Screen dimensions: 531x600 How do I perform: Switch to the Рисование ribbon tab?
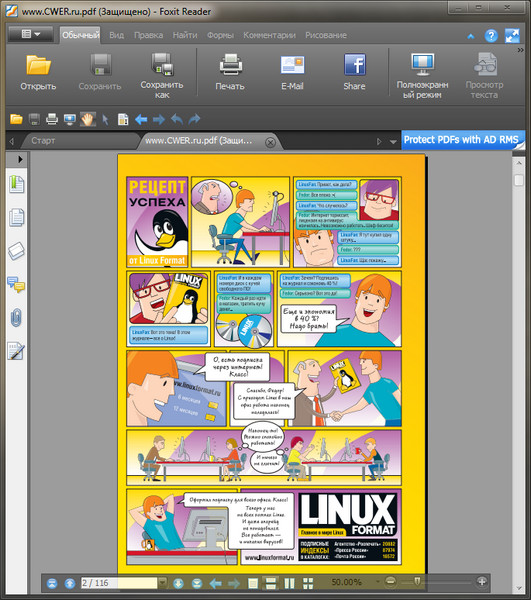click(x=326, y=35)
